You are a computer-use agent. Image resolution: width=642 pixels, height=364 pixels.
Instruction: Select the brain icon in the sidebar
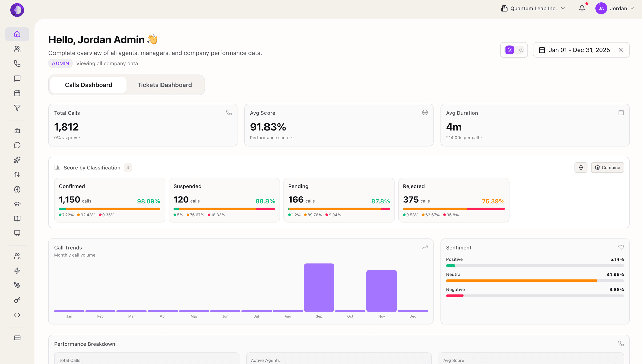pos(17,190)
